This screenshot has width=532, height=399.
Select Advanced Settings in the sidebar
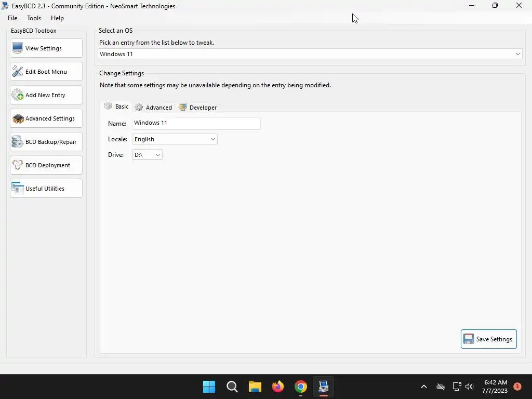[46, 118]
